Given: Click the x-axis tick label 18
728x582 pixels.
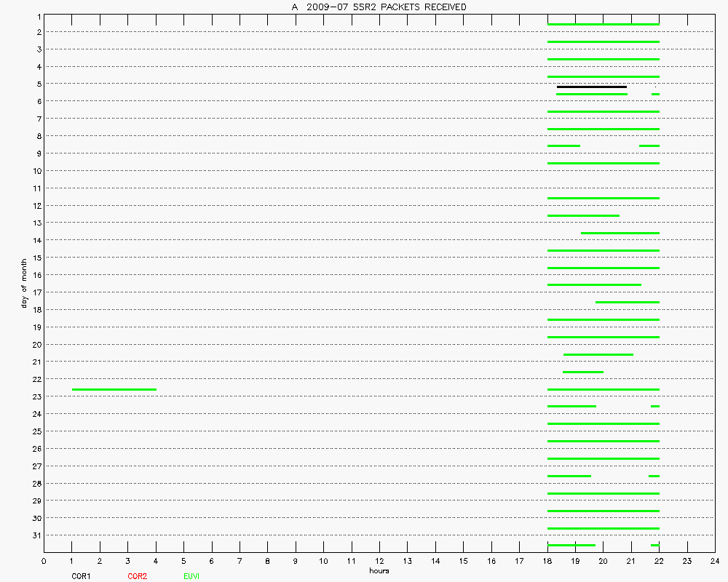Looking at the screenshot, I should point(547,562).
